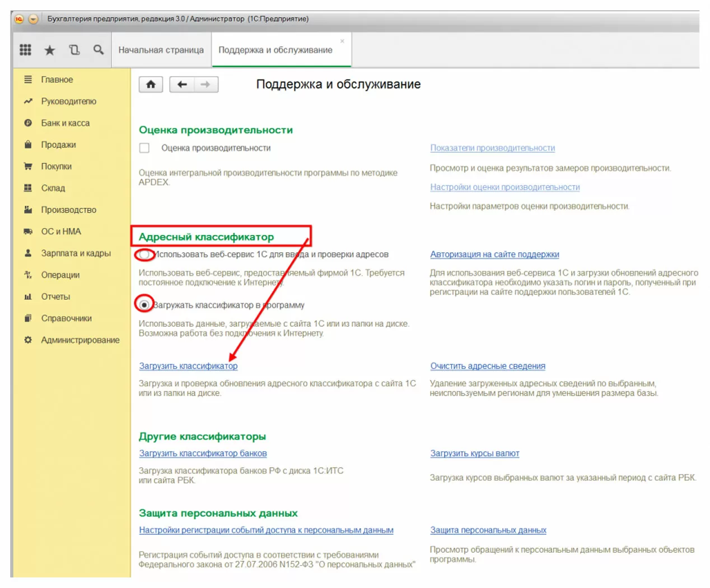This screenshot has height=588, width=710.
Task: Select the use 1C web-service radio button
Action: (x=144, y=255)
